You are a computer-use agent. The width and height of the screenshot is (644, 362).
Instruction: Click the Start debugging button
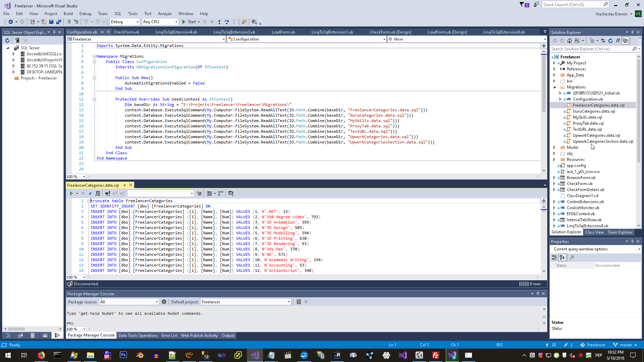pos(189,22)
